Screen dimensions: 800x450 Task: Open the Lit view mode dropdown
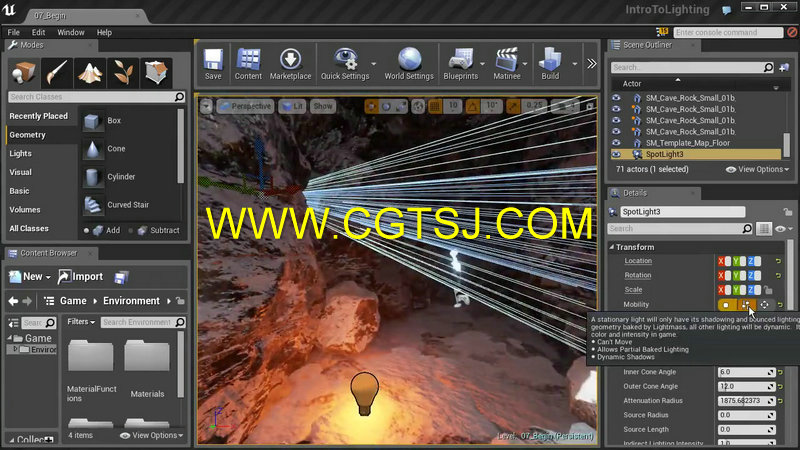point(292,106)
